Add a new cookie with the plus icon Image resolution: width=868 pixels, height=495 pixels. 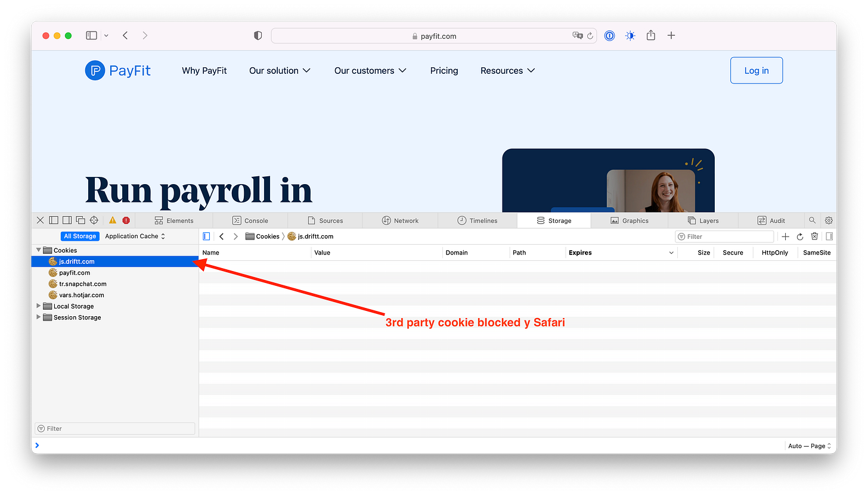click(785, 236)
